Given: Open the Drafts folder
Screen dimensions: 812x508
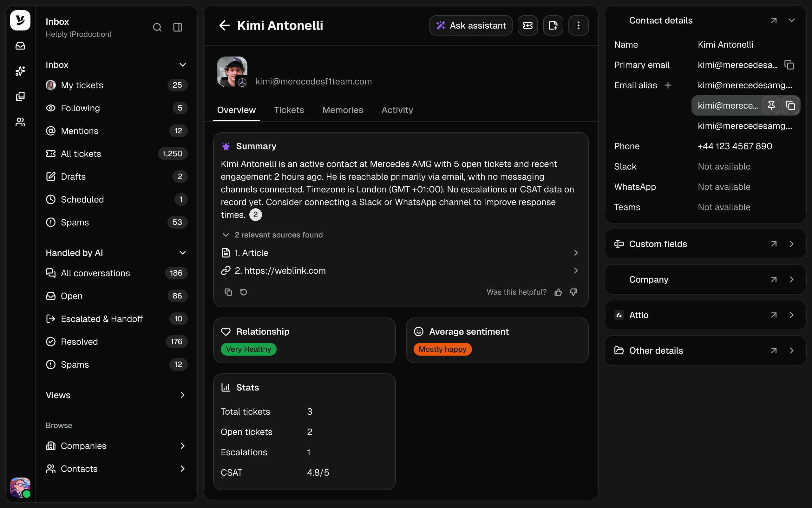Looking at the screenshot, I should tap(116, 177).
